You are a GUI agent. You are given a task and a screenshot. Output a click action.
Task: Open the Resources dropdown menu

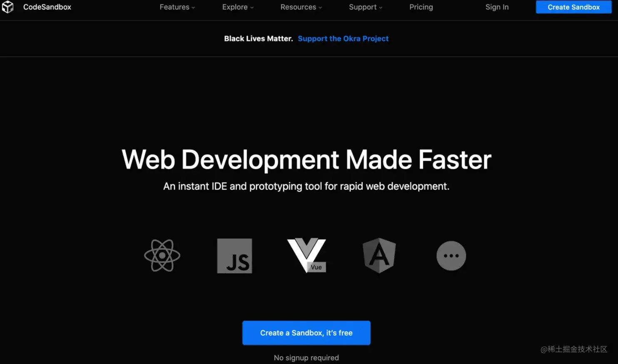(301, 7)
